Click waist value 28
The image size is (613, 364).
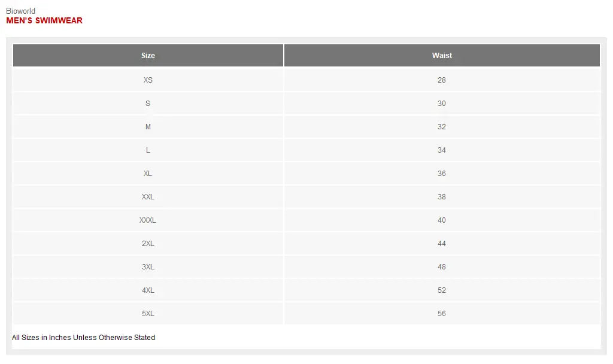(442, 80)
